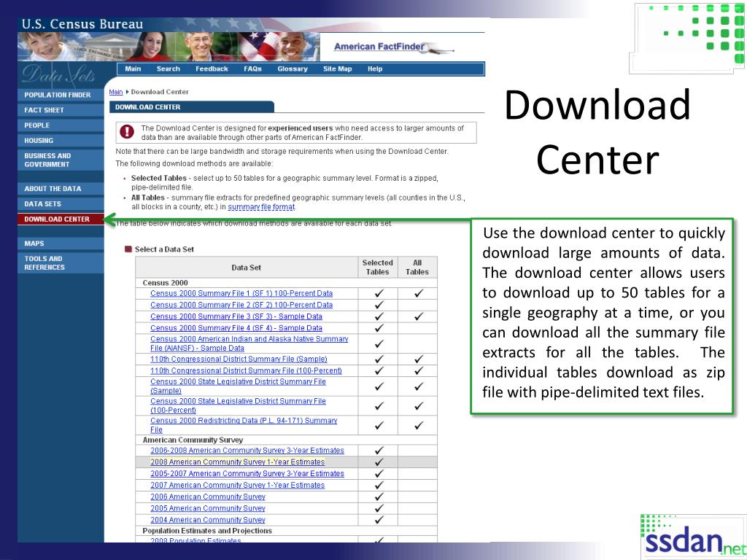Click the All Tables column header
747x560 pixels.
pos(417,267)
